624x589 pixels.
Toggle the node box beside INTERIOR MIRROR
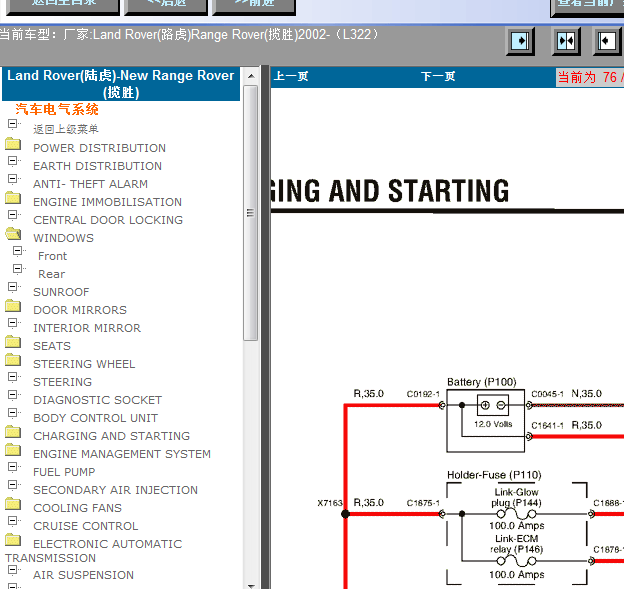[12, 323]
